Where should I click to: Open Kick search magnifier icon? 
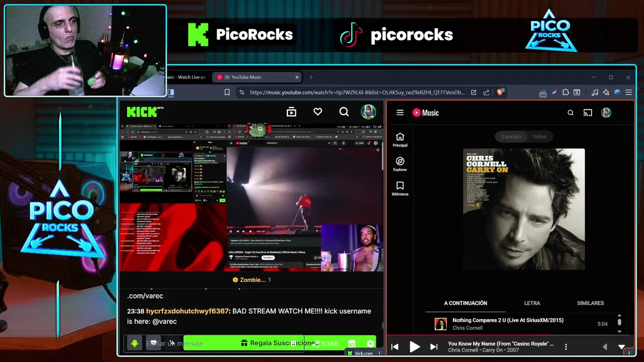pyautogui.click(x=344, y=112)
